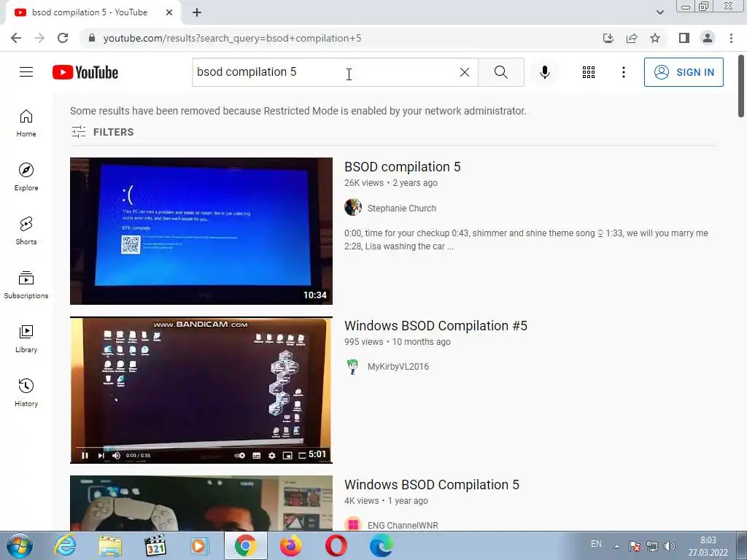Viewport: 747px width, 560px height.
Task: Expand the FILTERS options
Action: click(x=102, y=132)
